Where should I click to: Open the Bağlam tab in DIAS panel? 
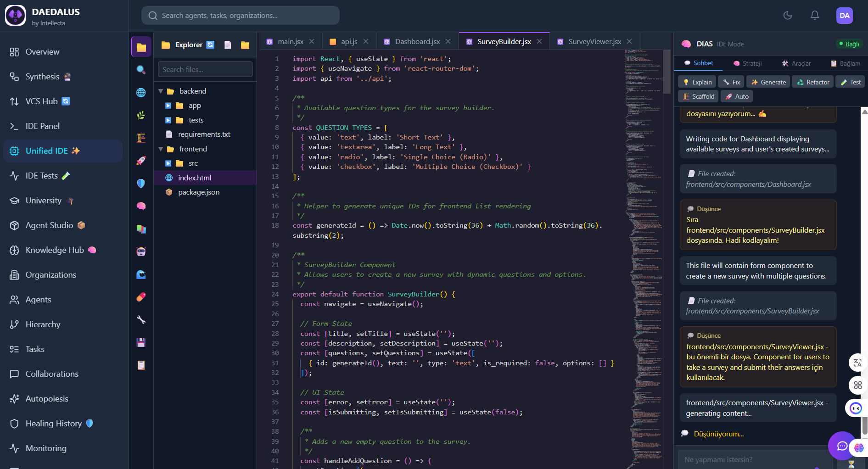click(846, 63)
